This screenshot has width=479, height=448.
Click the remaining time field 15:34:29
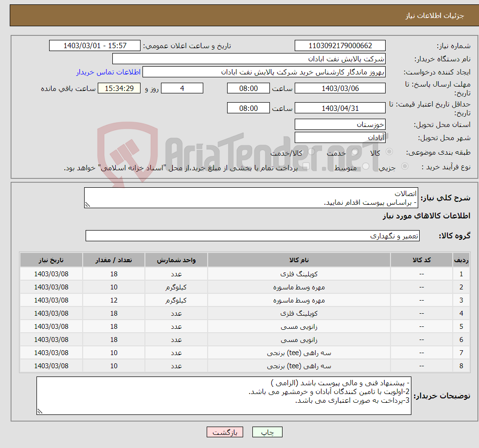point(119,89)
